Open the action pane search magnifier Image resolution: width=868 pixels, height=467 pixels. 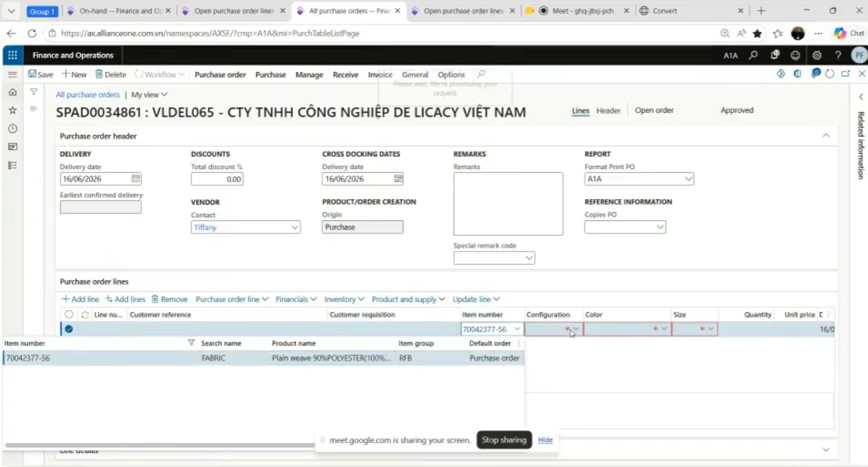pyautogui.click(x=481, y=74)
